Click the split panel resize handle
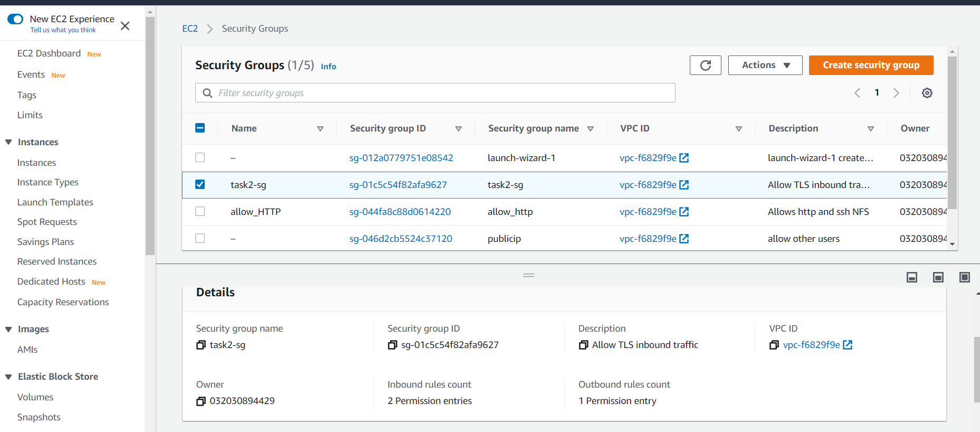Screen dimensions: 980x432 click(529, 275)
